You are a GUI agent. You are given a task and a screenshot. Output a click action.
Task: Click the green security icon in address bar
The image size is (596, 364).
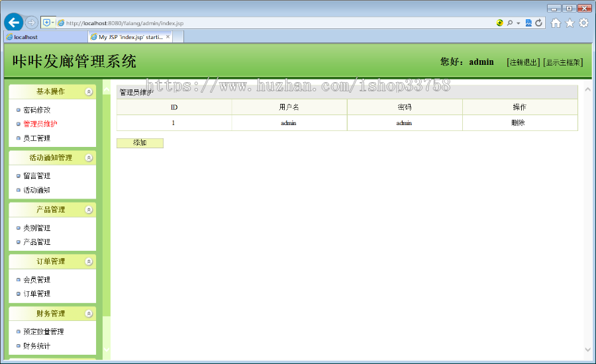click(x=499, y=23)
